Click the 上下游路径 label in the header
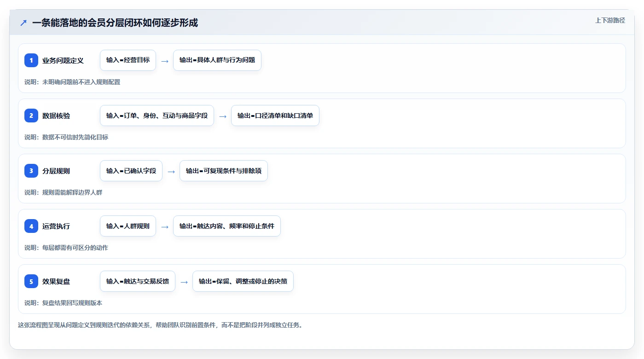Image resolution: width=644 pixels, height=359 pixels. pyautogui.click(x=610, y=20)
